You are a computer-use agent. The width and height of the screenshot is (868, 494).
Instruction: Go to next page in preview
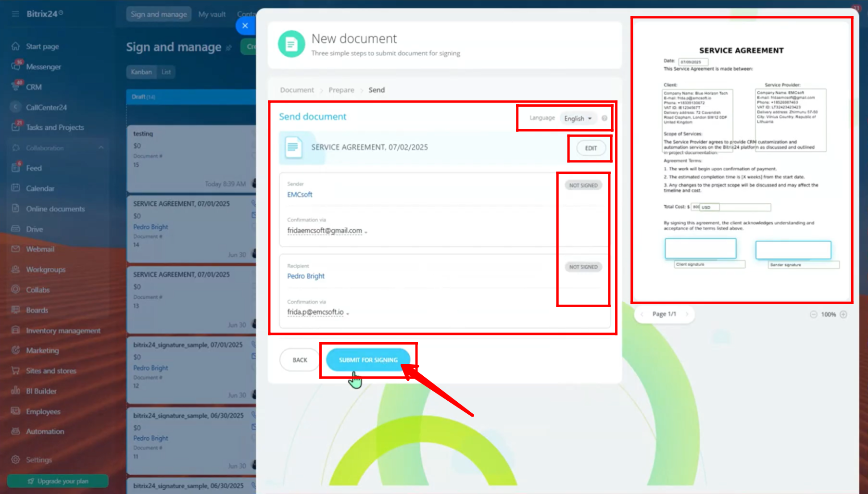point(687,314)
